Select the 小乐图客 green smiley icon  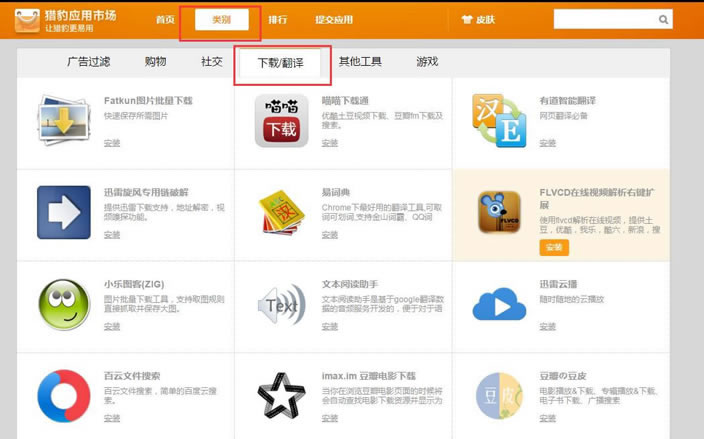(x=64, y=304)
